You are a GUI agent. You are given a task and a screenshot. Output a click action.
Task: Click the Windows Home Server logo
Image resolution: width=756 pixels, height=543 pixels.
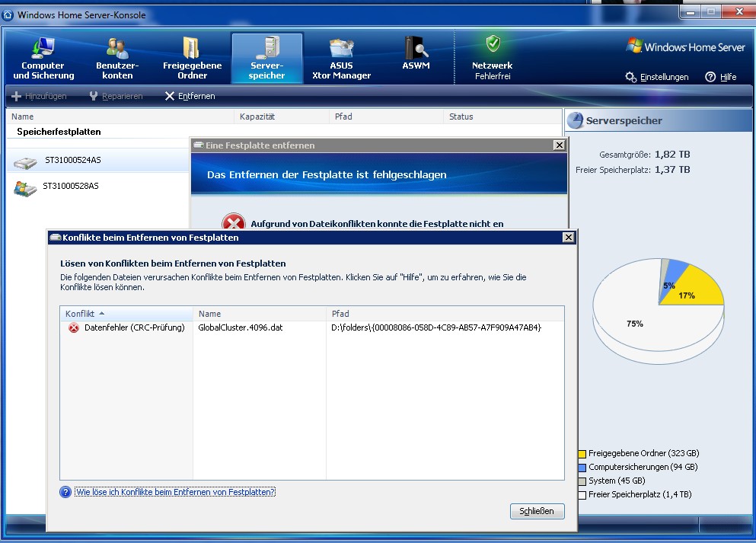(x=685, y=46)
